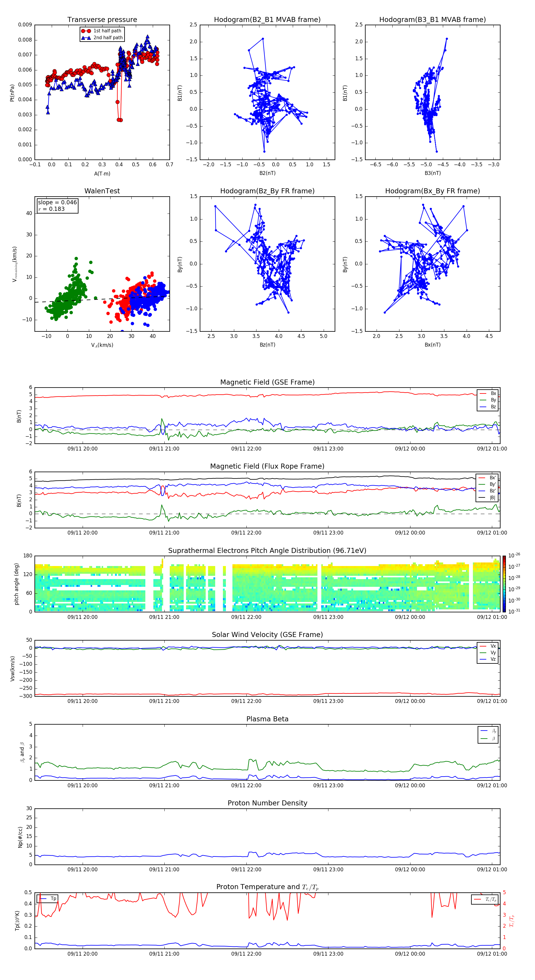Viewport: 535px width, 980px height.
Task: Click the pitch angle color bar
Action: 504,584
